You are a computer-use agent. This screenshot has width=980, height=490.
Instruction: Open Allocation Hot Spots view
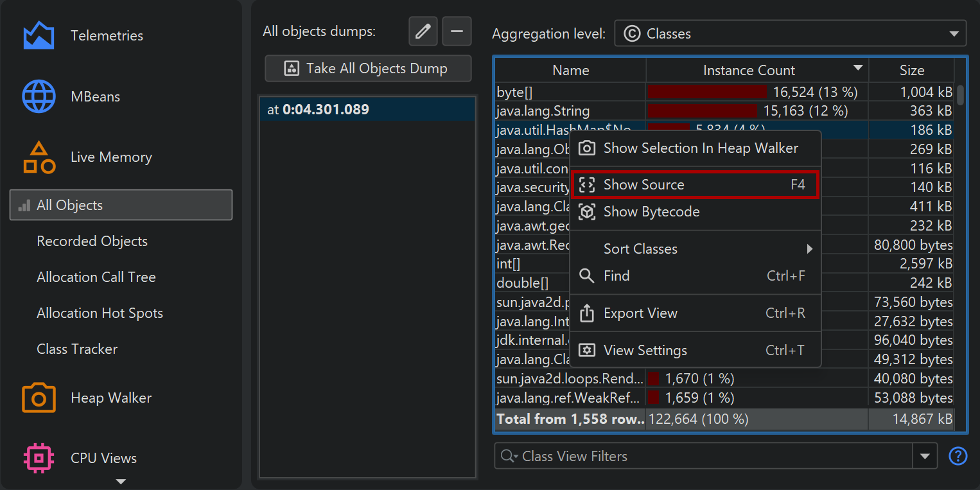click(x=100, y=313)
